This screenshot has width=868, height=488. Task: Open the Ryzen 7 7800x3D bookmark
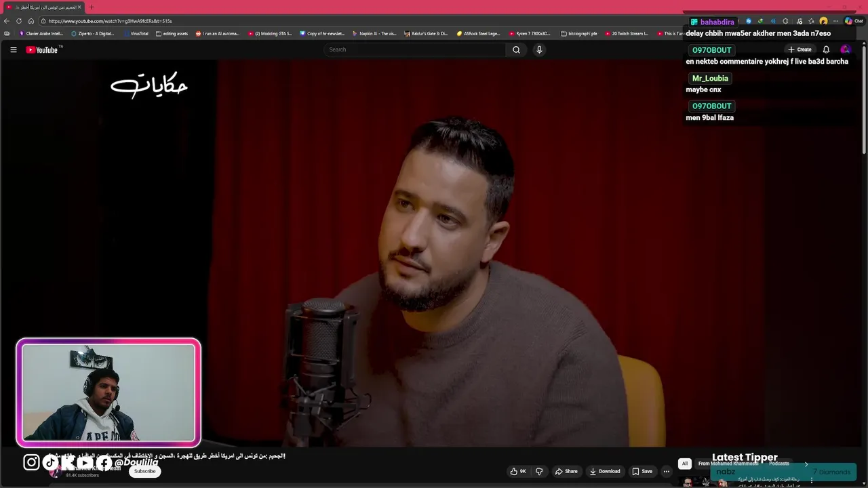pyautogui.click(x=530, y=33)
